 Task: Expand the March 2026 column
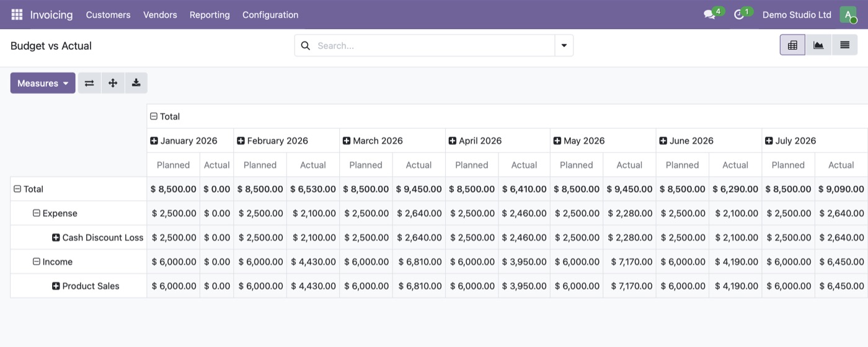tap(373, 141)
